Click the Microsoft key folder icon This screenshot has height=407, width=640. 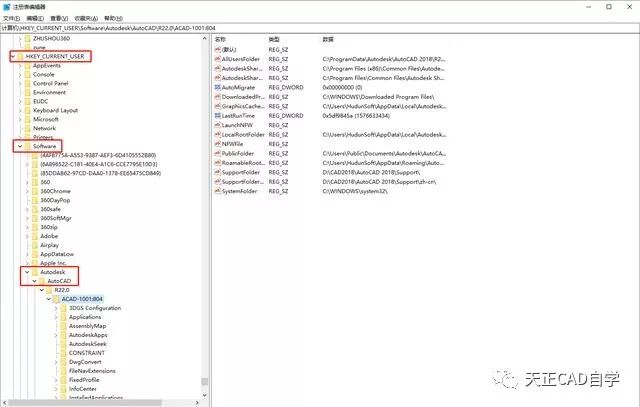click(27, 119)
